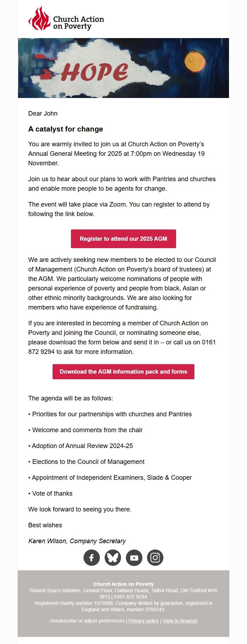
Task: Click Unsubscribe or adjust preferences
Action: tap(87, 621)
